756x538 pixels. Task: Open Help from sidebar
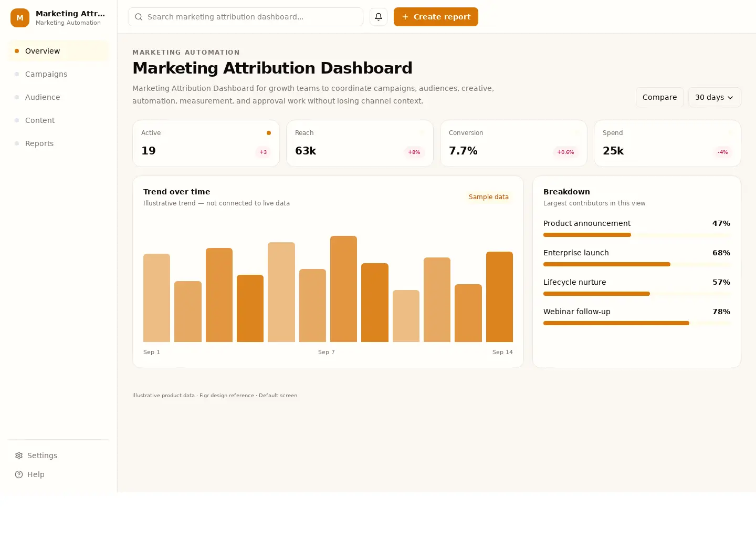tap(58, 474)
